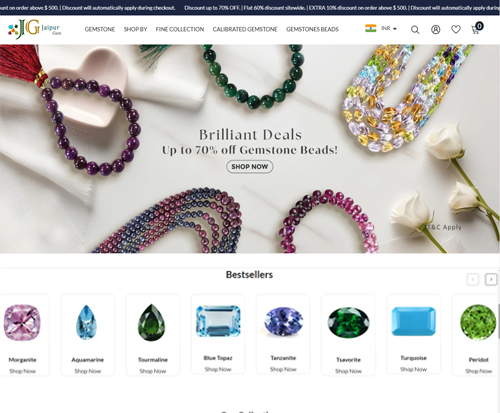Open the Shop By menu
The image size is (500, 413).
coord(135,29)
